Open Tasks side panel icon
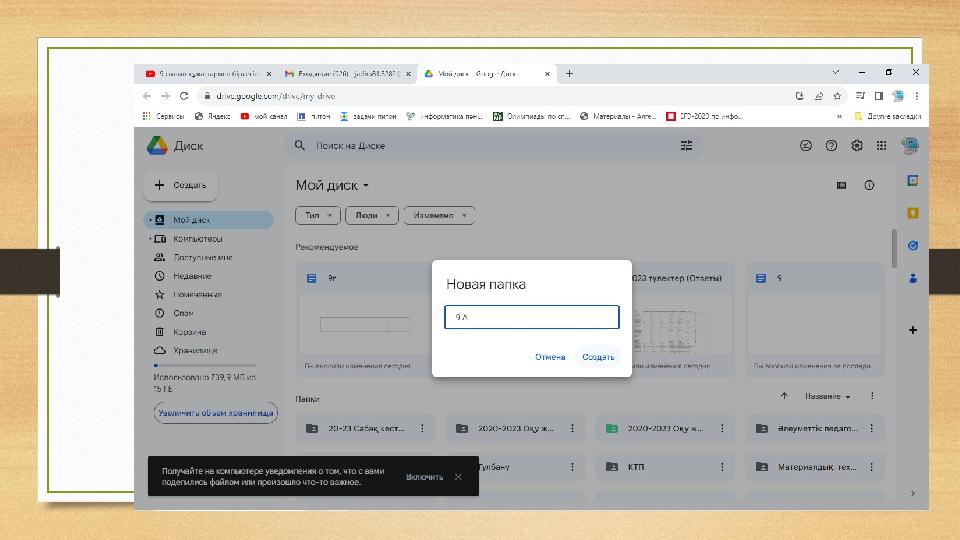Screen dimensions: 960x540 pos(913,246)
